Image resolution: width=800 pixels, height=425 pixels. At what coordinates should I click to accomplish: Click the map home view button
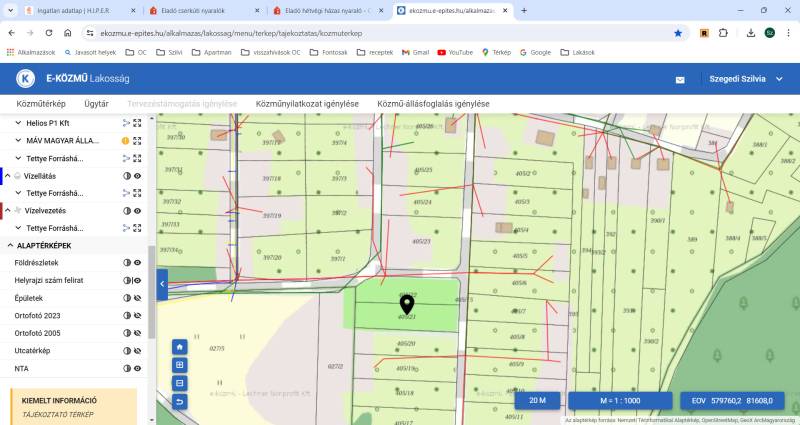click(180, 347)
